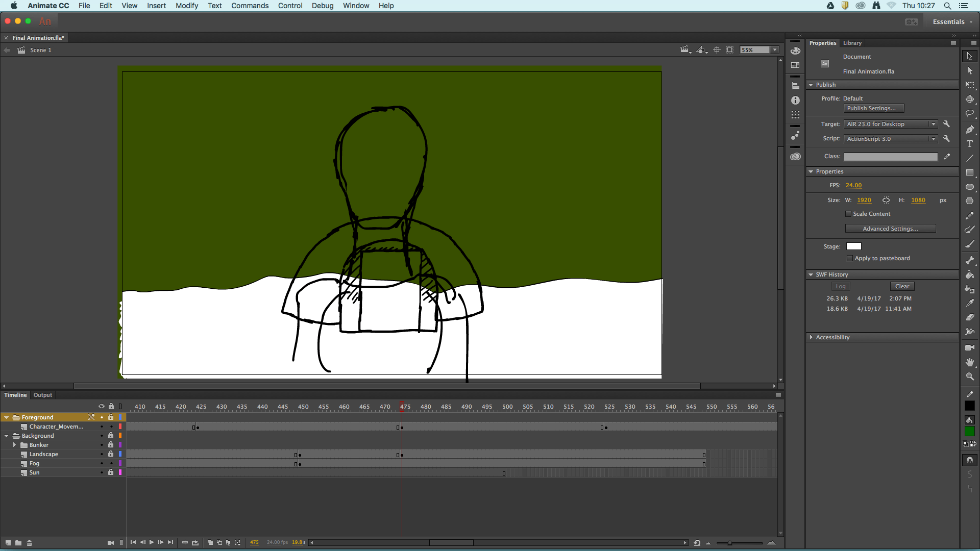This screenshot has height=551, width=980.
Task: Select the Lasso tool
Action: click(970, 113)
